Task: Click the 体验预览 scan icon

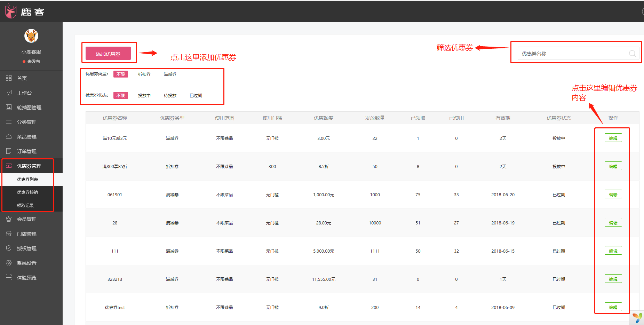Action: (x=9, y=277)
